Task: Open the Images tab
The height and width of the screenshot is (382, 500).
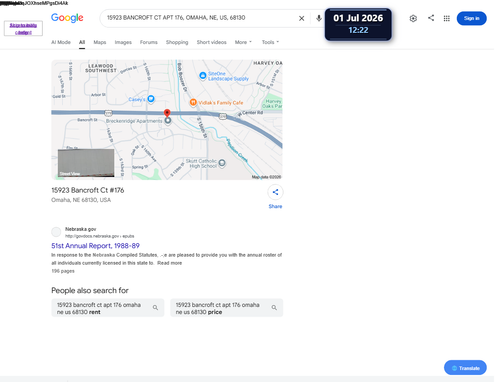Action: (123, 42)
